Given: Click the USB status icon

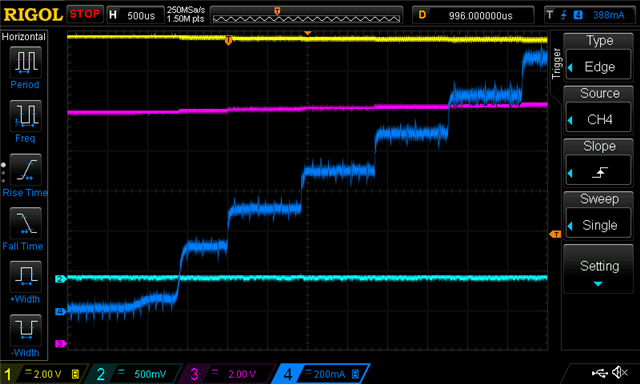Looking at the screenshot, I should click(599, 373).
